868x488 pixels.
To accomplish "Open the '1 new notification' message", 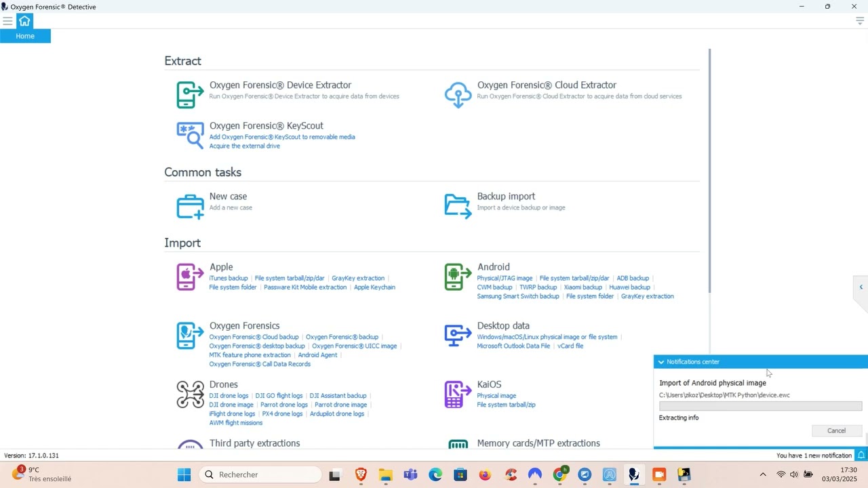I will [814, 455].
